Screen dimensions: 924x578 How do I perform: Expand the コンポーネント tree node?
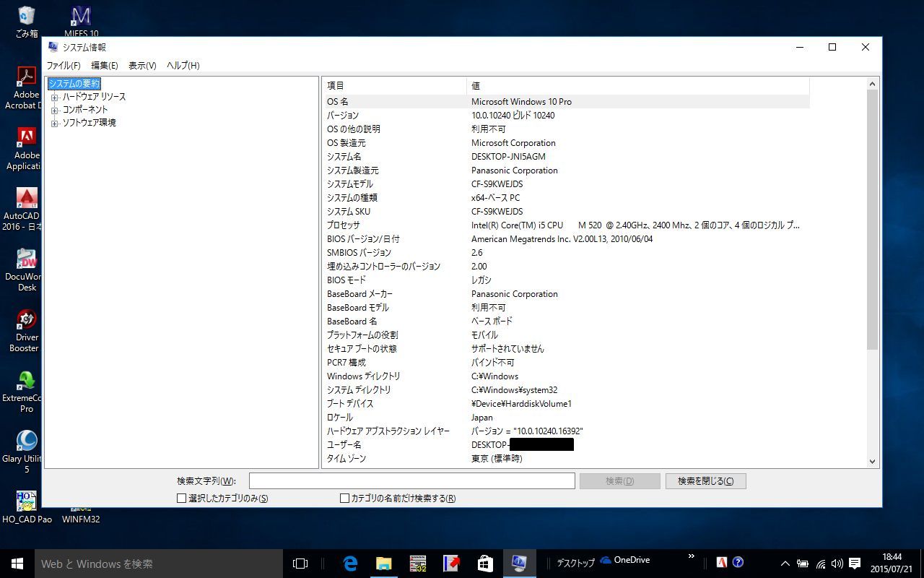(55, 110)
